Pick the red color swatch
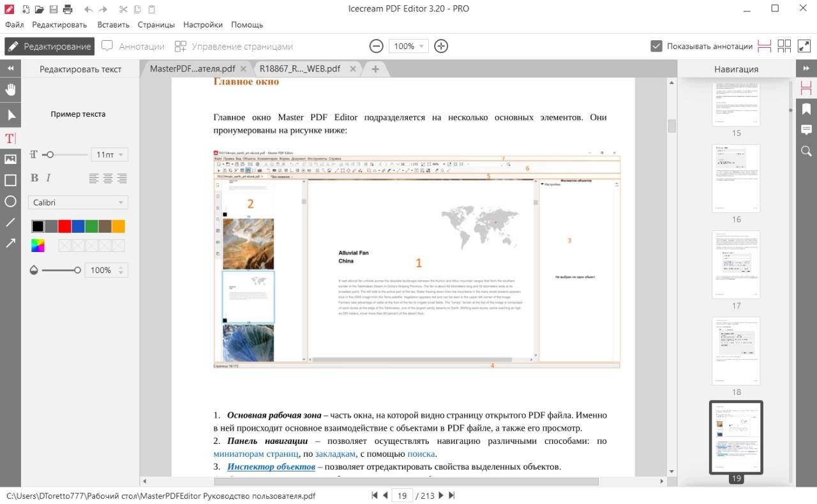The image size is (817, 504). click(x=64, y=226)
